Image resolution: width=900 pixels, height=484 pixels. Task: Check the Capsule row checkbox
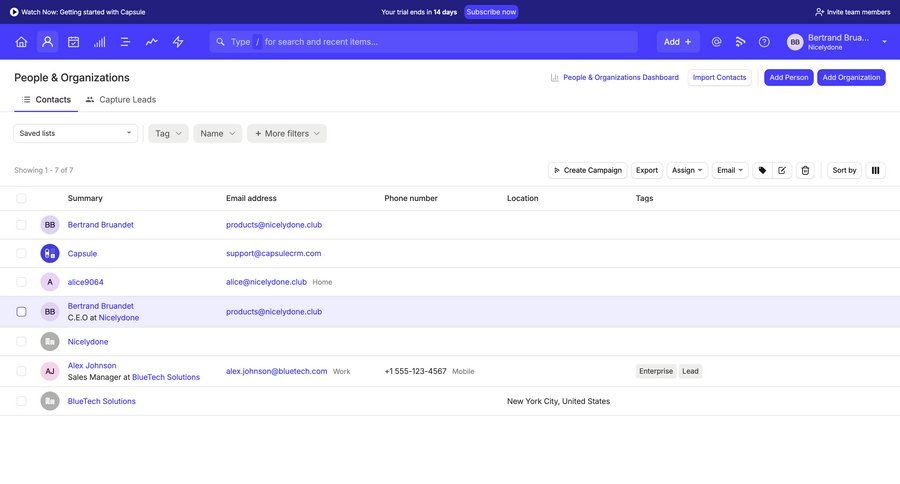[21, 253]
